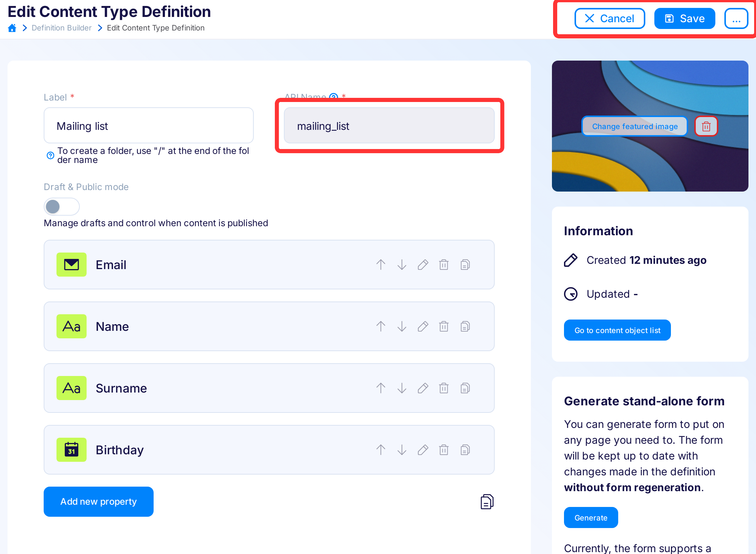Image resolution: width=756 pixels, height=554 pixels.
Task: Enable Draft & Public mode
Action: [x=61, y=206]
